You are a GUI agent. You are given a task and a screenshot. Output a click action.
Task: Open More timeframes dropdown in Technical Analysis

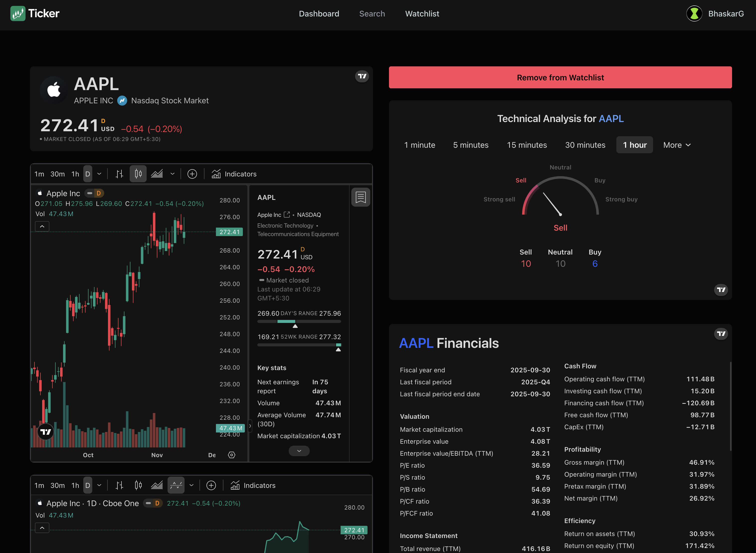tap(677, 145)
